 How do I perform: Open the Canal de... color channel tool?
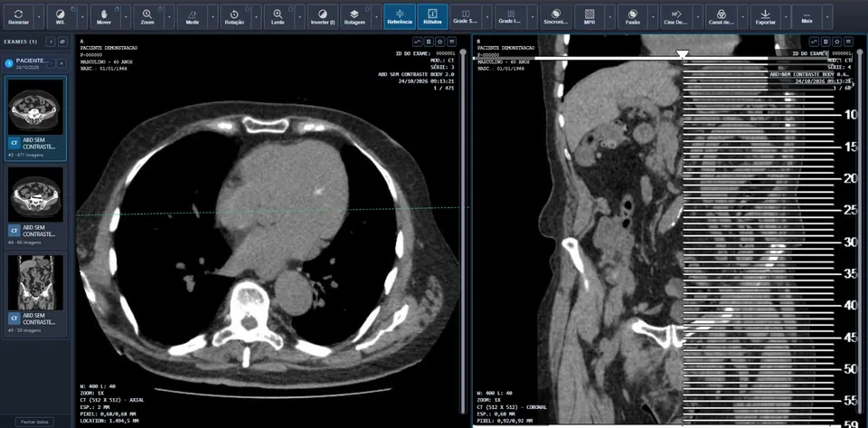click(x=721, y=16)
